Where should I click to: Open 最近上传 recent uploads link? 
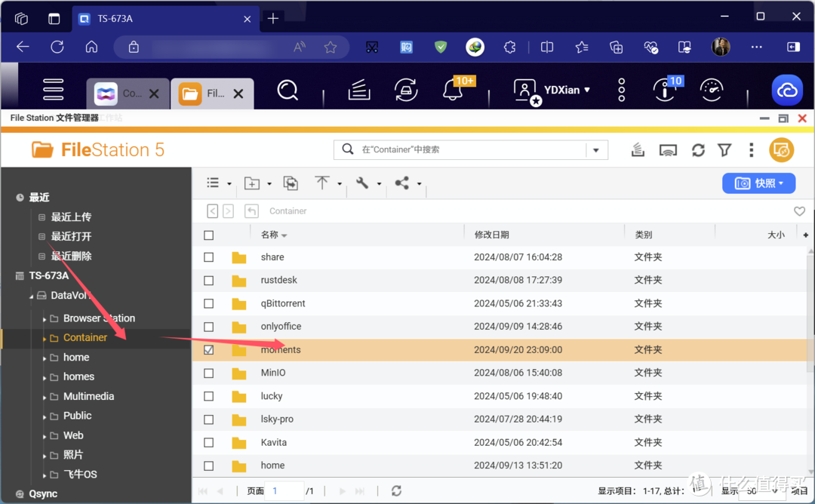pos(71,217)
